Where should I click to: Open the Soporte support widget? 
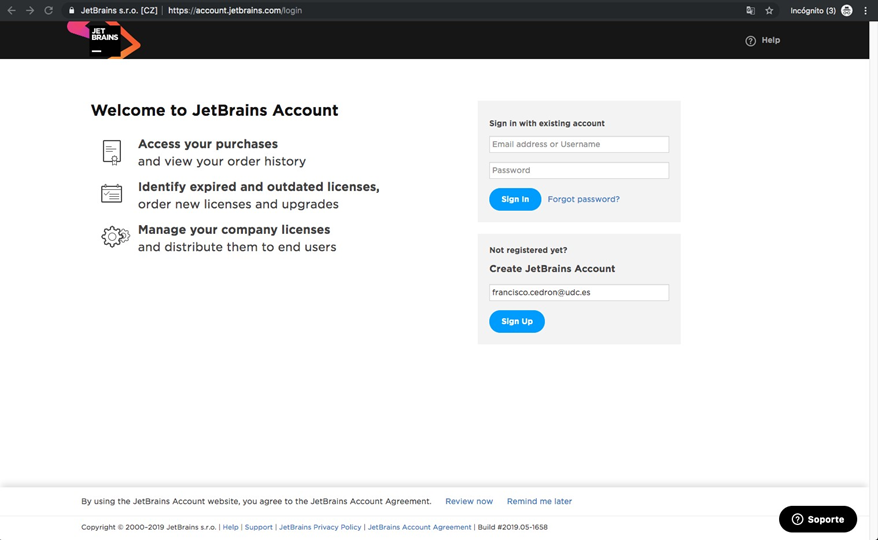point(818,519)
